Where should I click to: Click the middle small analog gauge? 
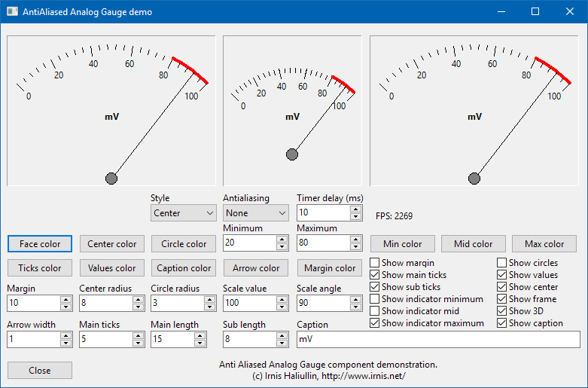pos(293,111)
